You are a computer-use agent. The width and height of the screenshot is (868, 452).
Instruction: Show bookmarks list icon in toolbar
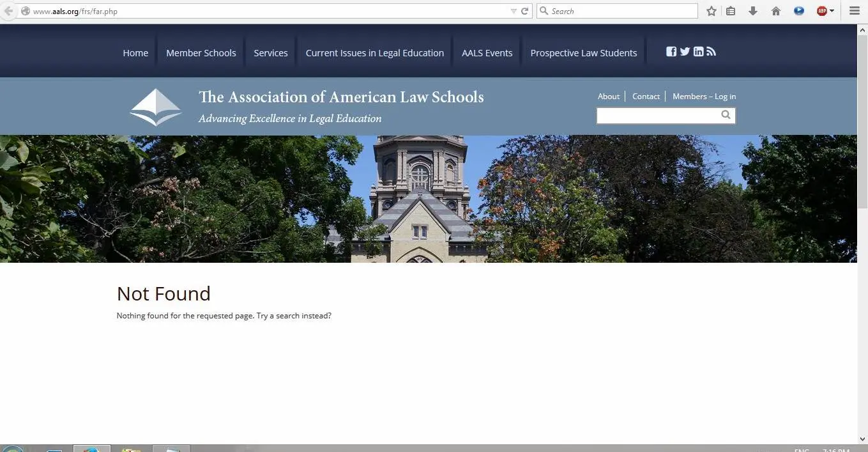[731, 11]
